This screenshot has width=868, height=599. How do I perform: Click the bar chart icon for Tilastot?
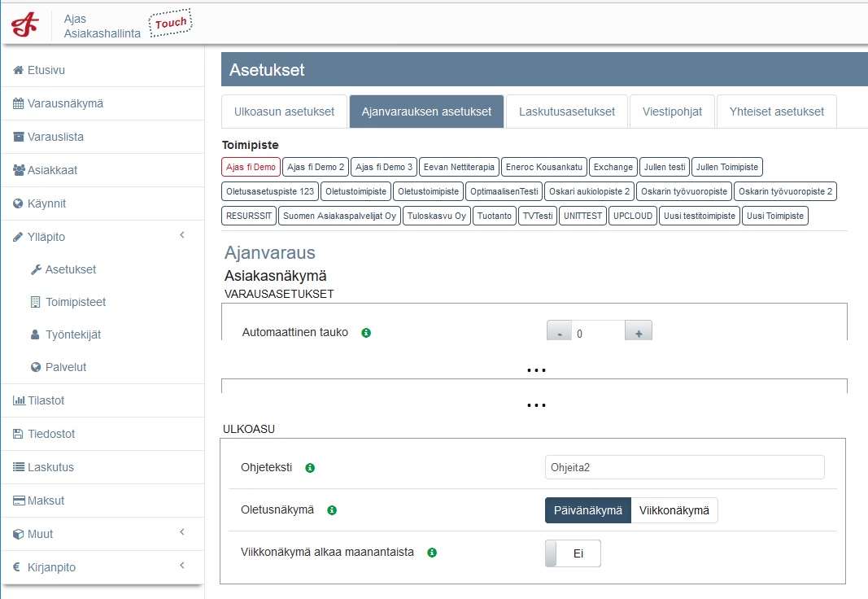click(18, 400)
